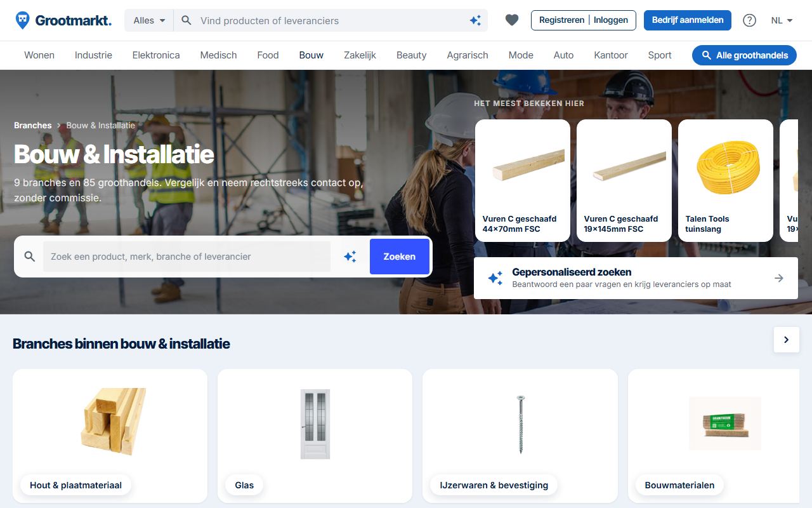Screen dimensions: 812x508
Task: Open the Talen Tools tuinslang card
Action: pyautogui.click(x=726, y=180)
